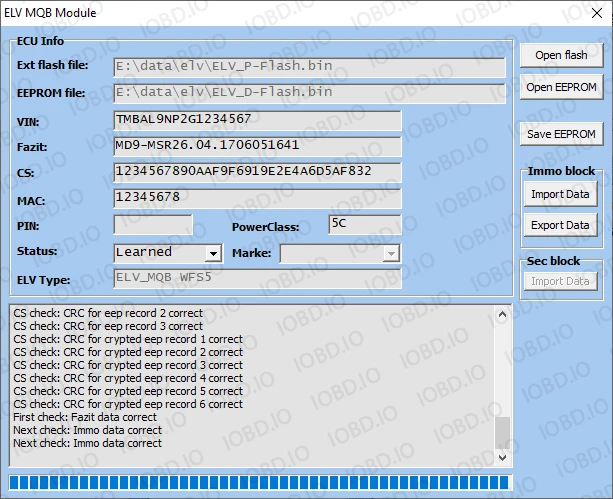Click the PowerClass field showing 5C
The height and width of the screenshot is (499, 613).
pyautogui.click(x=364, y=225)
